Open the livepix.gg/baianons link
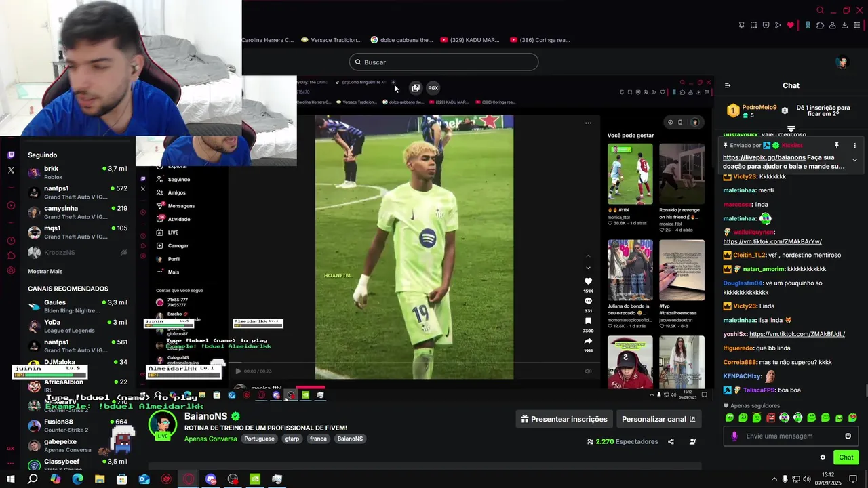This screenshot has height=488, width=868. (764, 157)
